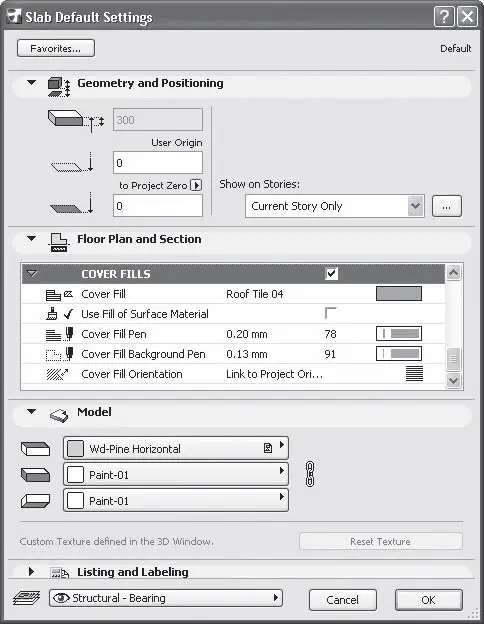This screenshot has height=624, width=484.
Task: Open the Show on Stories dropdown
Action: click(335, 206)
